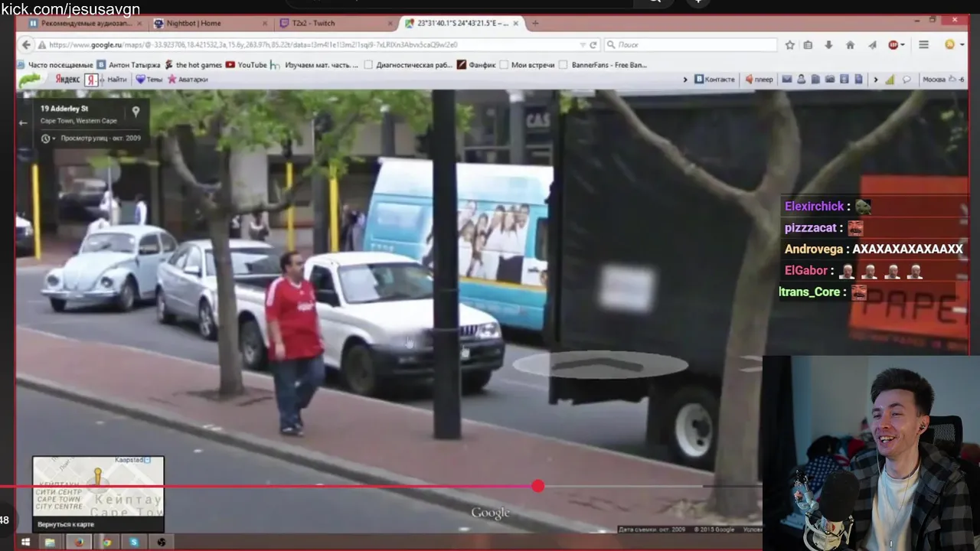Click the orange RSS feed icon
Viewport: 980px width, 551px height.
coord(949,45)
